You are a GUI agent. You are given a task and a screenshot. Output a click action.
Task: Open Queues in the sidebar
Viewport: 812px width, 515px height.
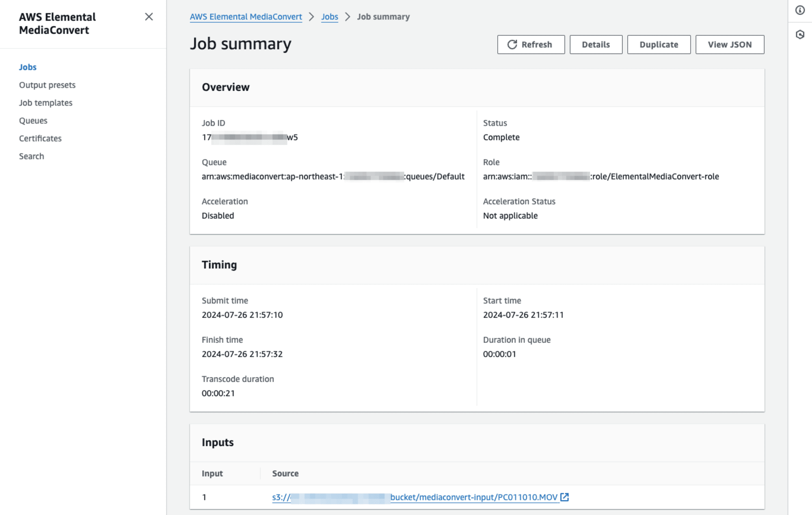tap(33, 121)
